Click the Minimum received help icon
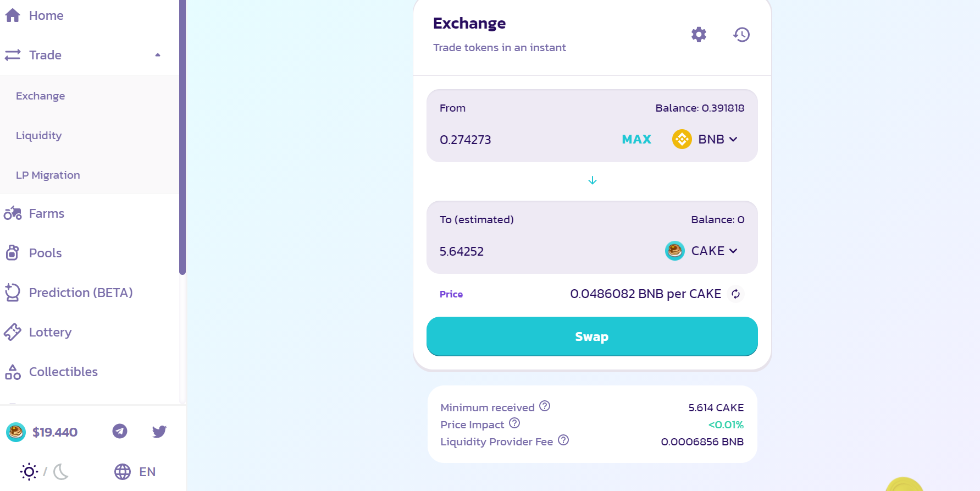The height and width of the screenshot is (491, 980). pos(545,406)
